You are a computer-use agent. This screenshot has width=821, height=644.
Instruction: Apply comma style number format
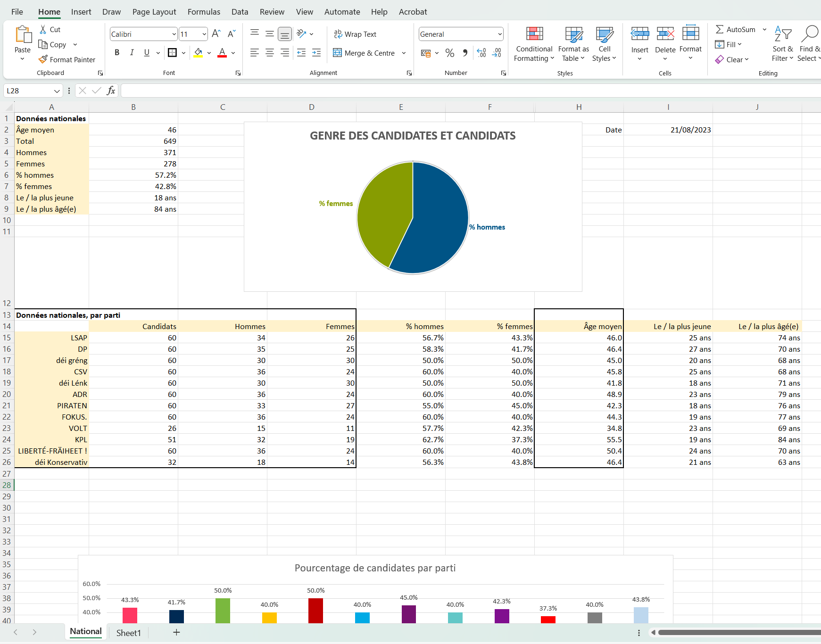[x=465, y=53]
